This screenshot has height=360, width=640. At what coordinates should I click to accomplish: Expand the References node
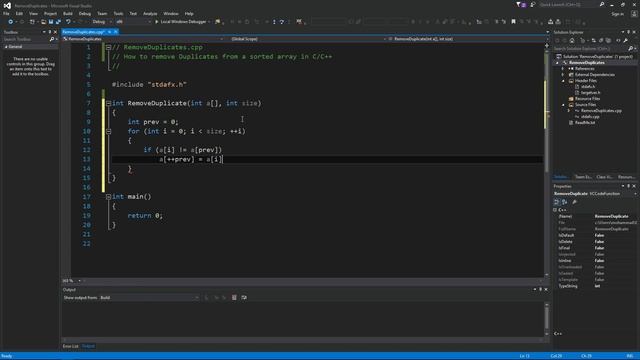563,69
